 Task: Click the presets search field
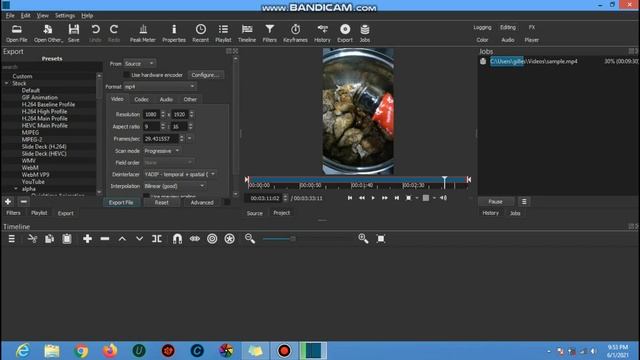pos(51,67)
